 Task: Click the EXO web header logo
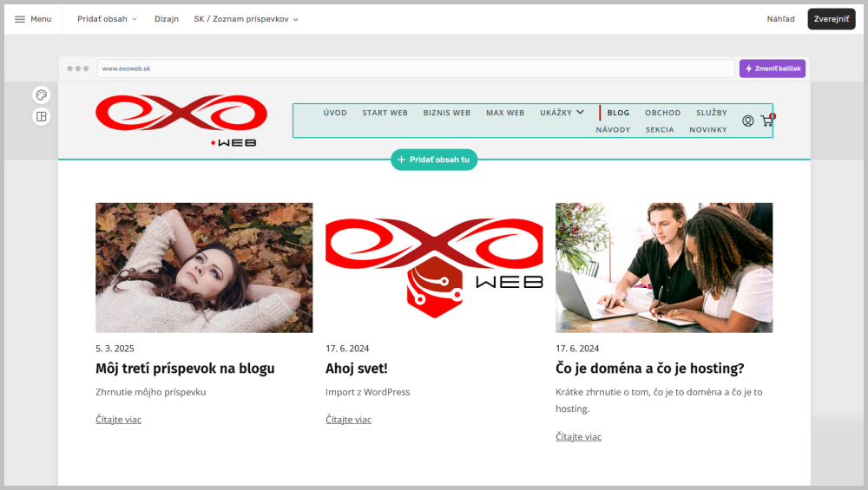[x=181, y=120]
